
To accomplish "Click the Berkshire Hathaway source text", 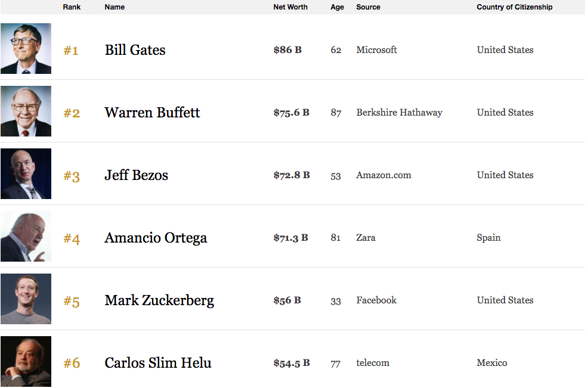I will point(399,113).
